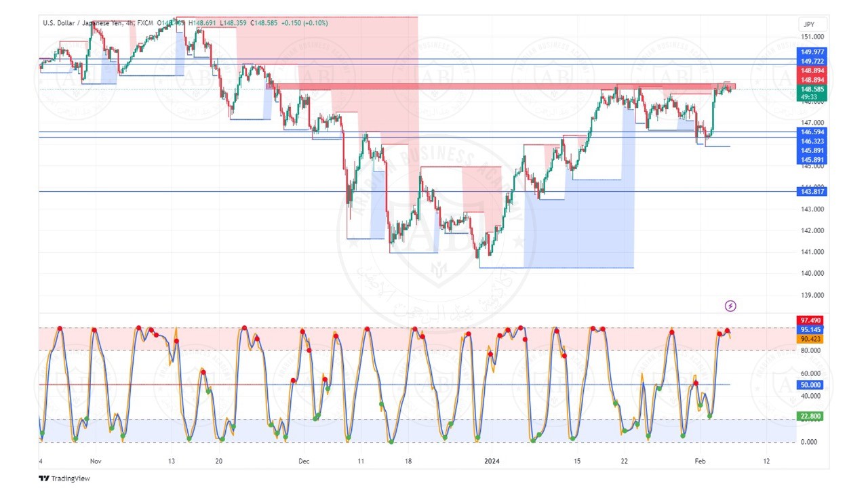Select the U.S. Dollar / Japanese Yen title
Viewport: 868px width, 488px height.
[83, 23]
